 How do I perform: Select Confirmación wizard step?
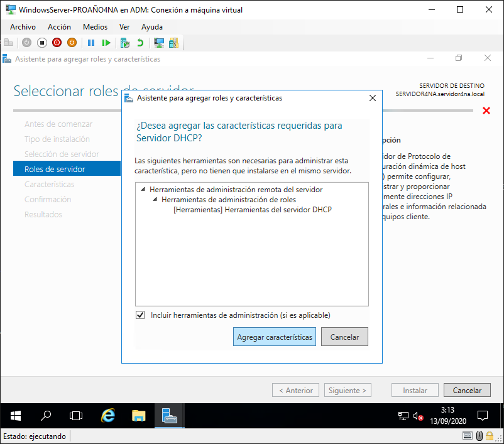[48, 200]
